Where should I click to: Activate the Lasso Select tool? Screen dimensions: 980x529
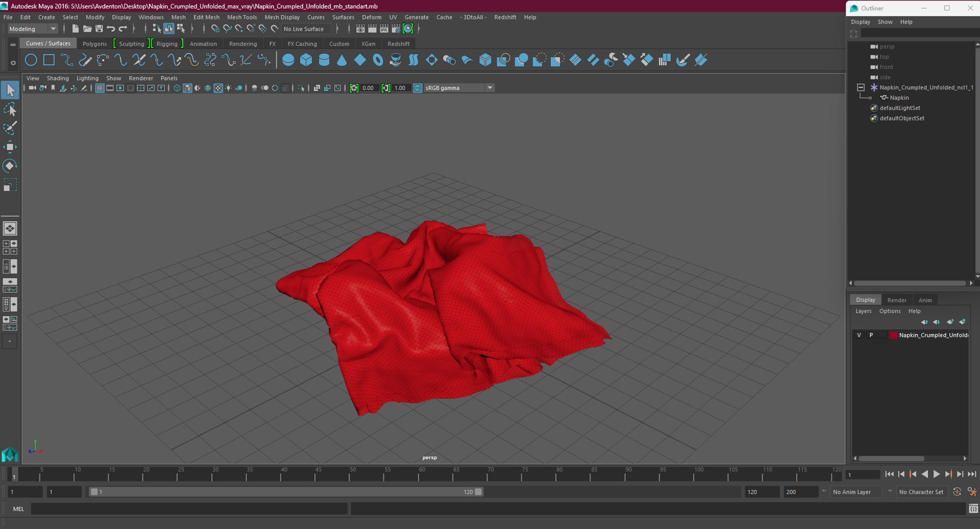(10, 109)
